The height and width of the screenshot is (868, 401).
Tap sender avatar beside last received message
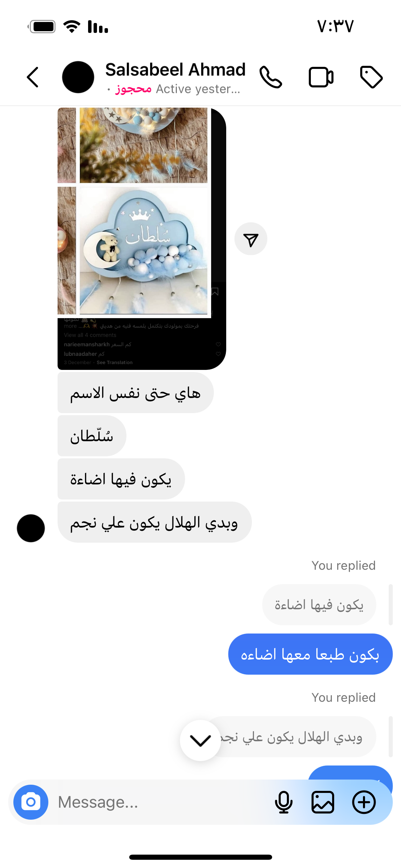point(31,528)
